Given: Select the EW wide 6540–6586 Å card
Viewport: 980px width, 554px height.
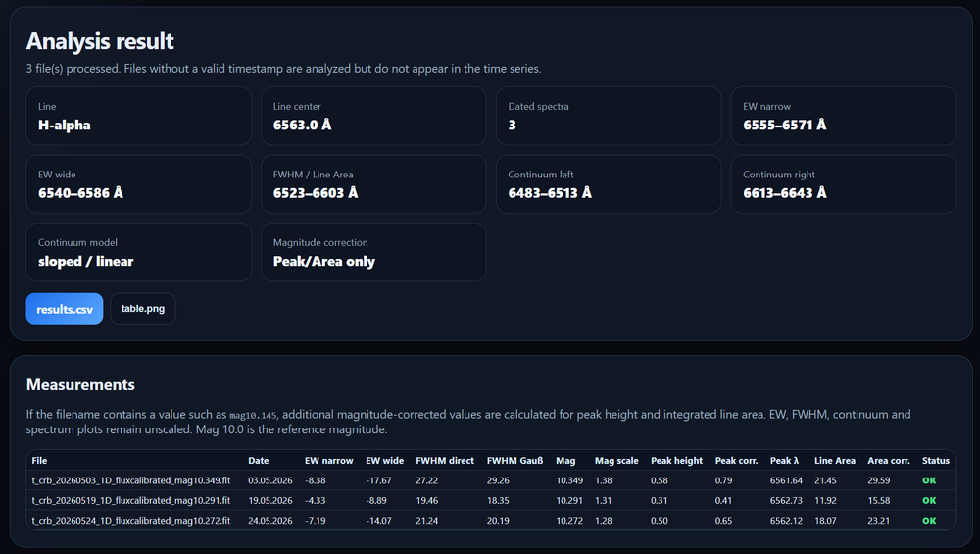Looking at the screenshot, I should [139, 184].
